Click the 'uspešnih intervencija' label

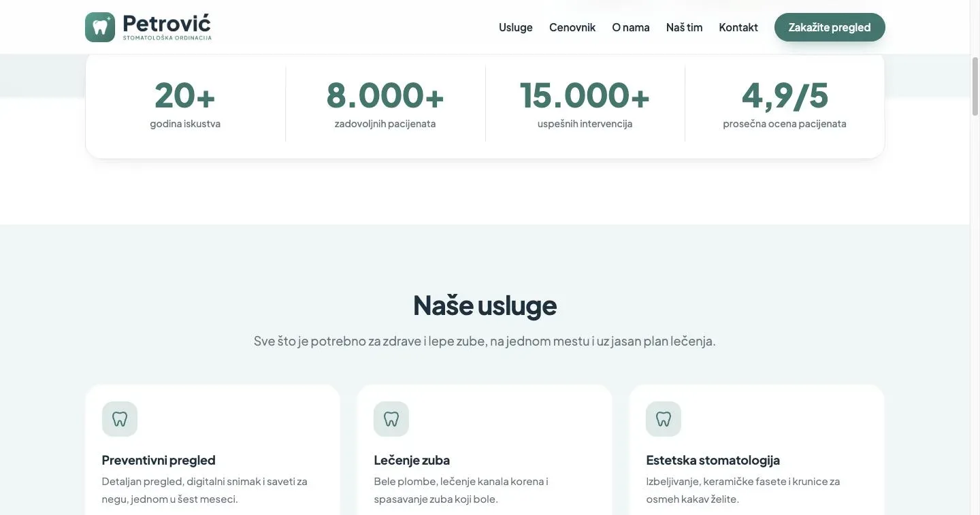585,124
